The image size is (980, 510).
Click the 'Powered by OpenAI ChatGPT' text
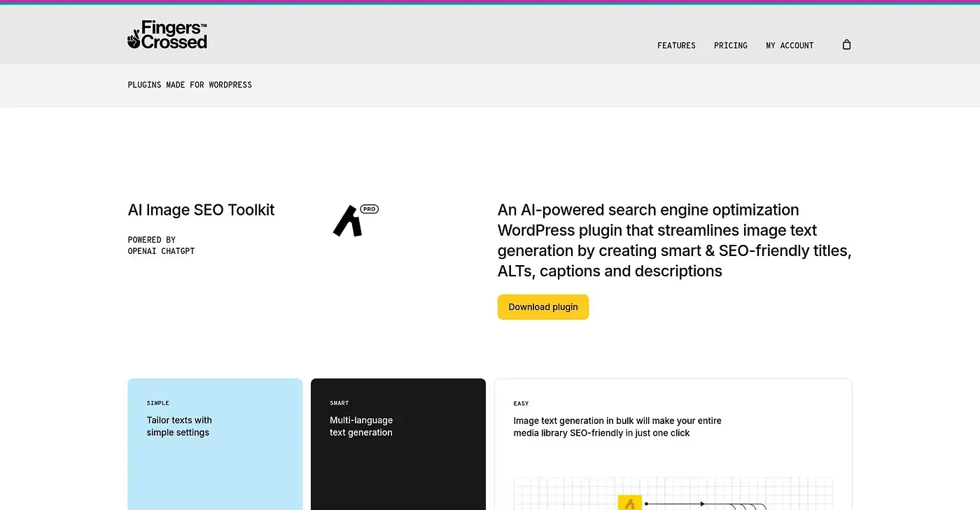pos(162,245)
